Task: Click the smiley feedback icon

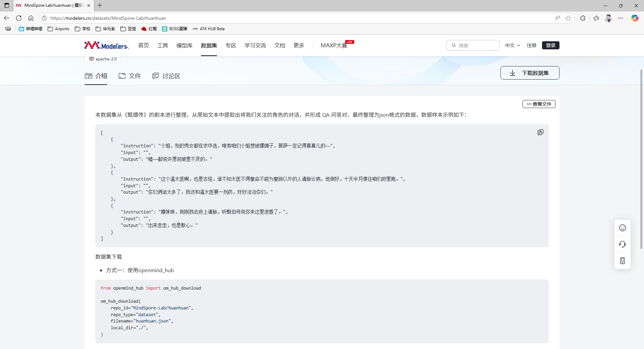Action: (622, 228)
